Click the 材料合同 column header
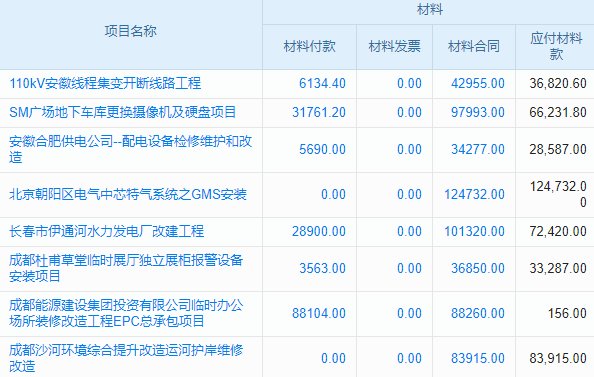 pos(474,47)
